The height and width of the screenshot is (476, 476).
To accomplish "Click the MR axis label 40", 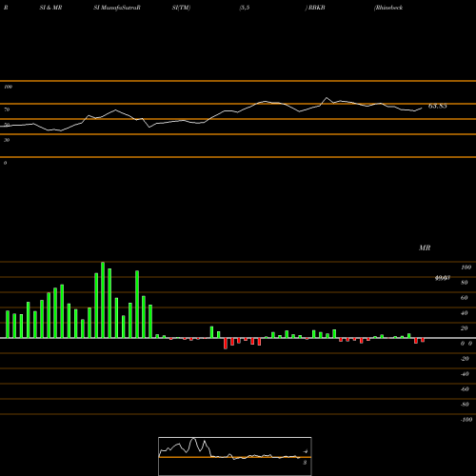I will point(465,313).
